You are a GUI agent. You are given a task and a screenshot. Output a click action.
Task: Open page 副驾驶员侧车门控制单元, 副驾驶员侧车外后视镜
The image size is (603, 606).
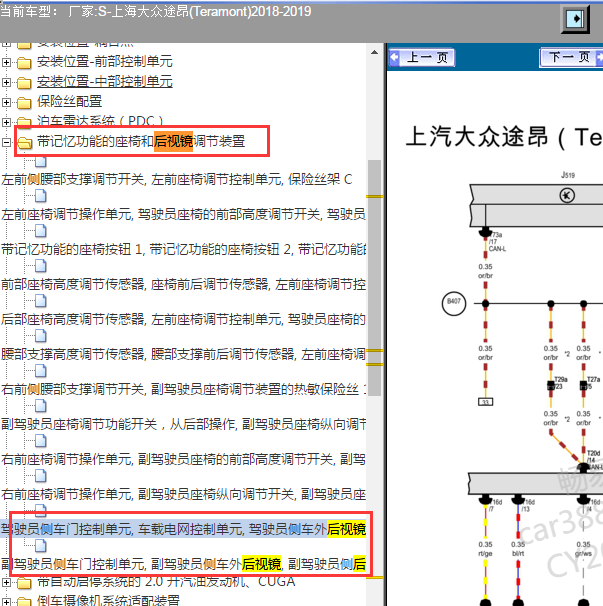[x=183, y=564]
